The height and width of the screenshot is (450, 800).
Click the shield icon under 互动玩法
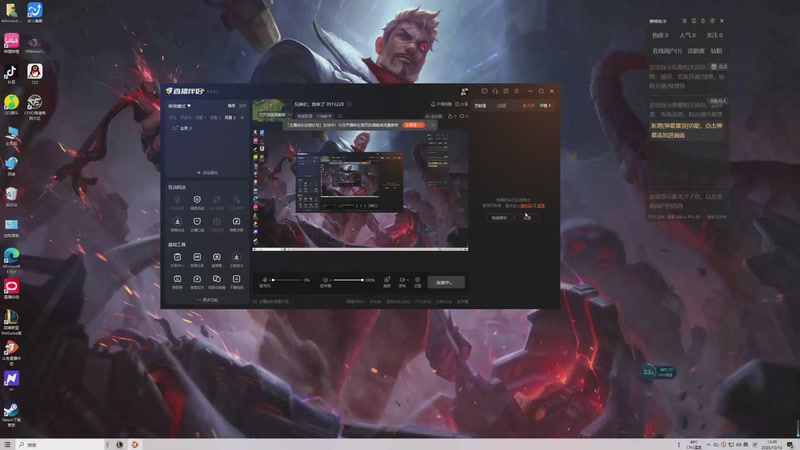tap(197, 221)
